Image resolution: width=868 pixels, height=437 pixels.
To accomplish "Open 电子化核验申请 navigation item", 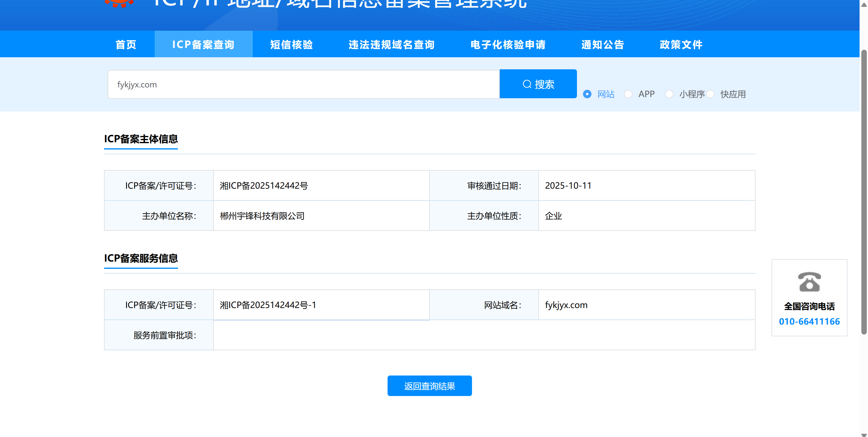I will point(508,44).
